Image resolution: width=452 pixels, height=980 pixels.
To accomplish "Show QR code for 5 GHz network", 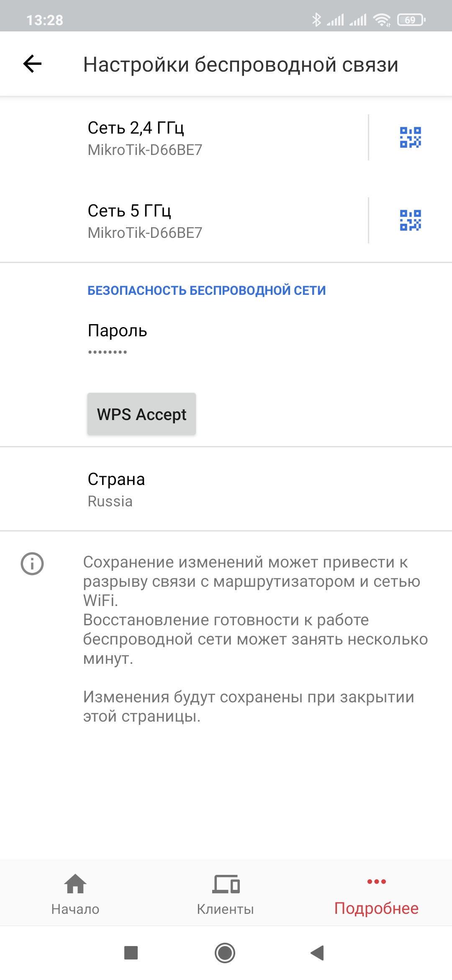I will tap(410, 220).
